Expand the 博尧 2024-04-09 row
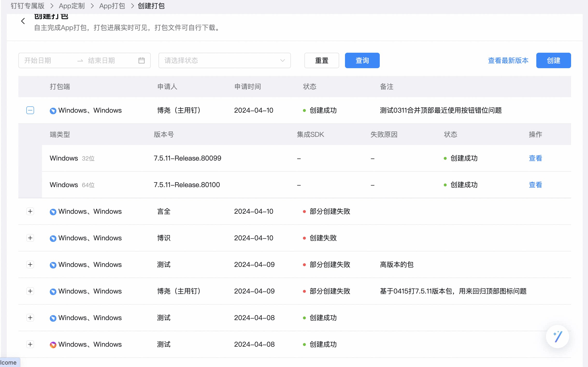 coord(30,291)
